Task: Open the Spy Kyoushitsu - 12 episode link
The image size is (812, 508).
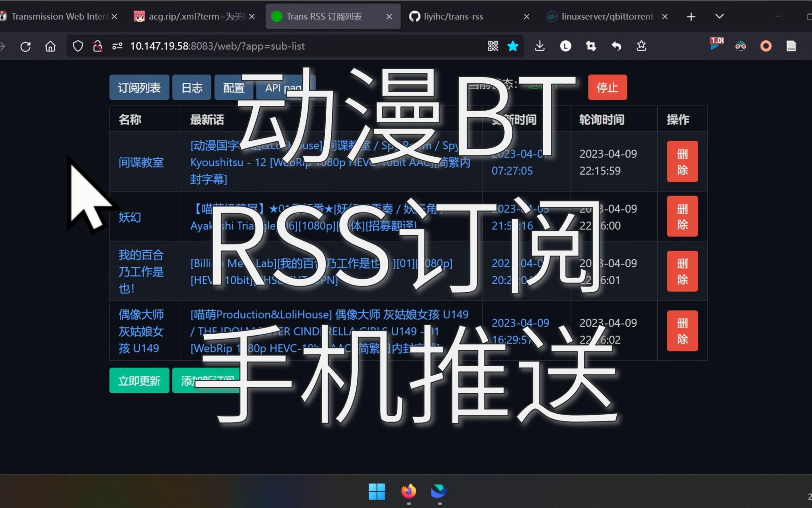Action: 330,162
